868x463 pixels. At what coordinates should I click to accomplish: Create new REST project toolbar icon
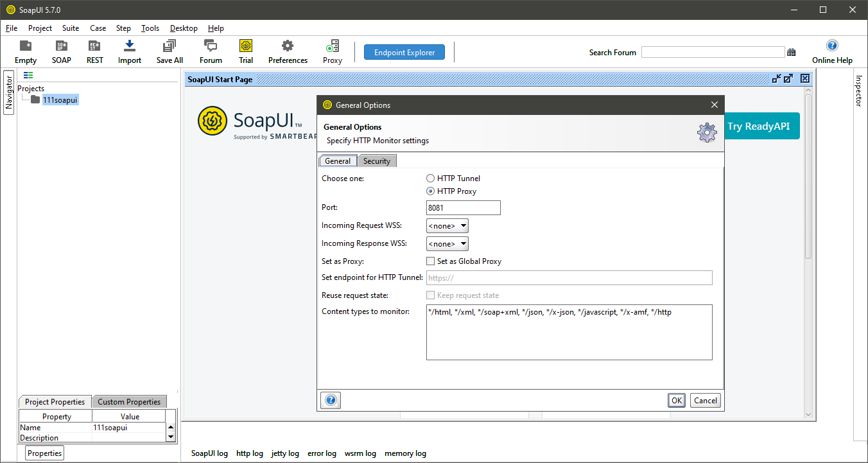tap(94, 51)
